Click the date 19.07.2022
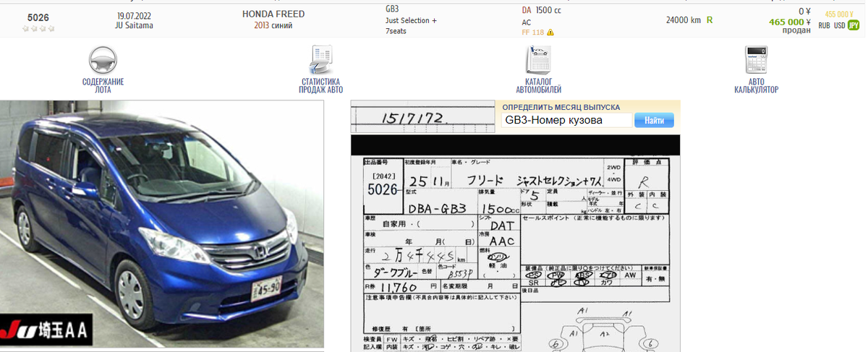The height and width of the screenshot is (352, 868). coord(134,15)
